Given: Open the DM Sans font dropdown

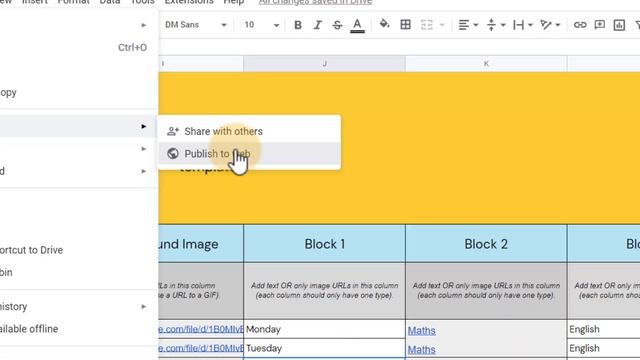Looking at the screenshot, I should [x=196, y=25].
